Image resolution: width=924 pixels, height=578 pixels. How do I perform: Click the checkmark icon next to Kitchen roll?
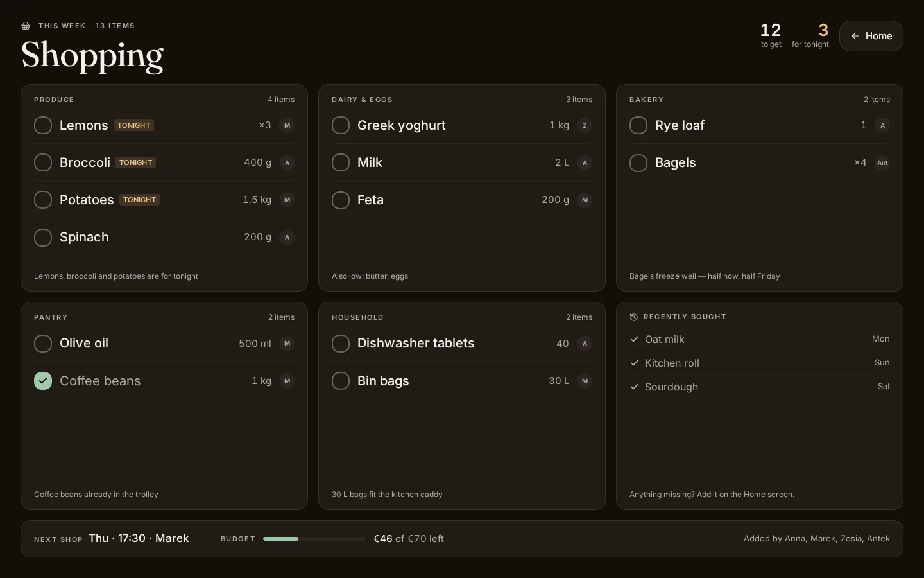(x=635, y=363)
